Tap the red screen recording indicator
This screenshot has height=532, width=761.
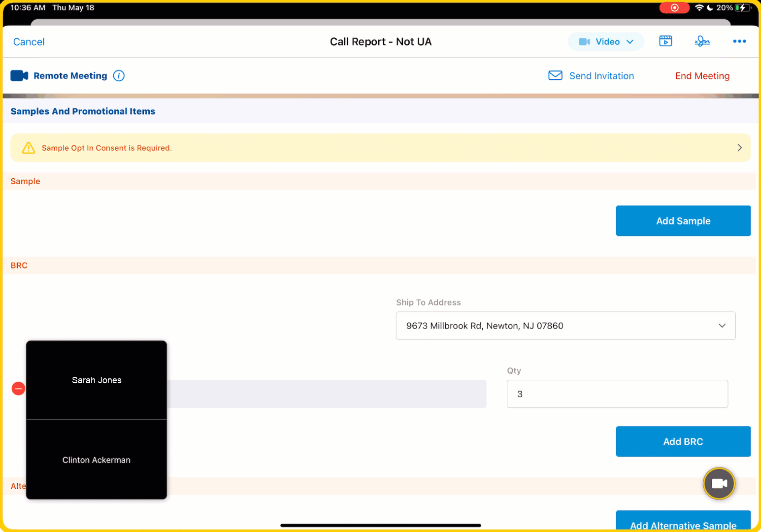coord(674,8)
